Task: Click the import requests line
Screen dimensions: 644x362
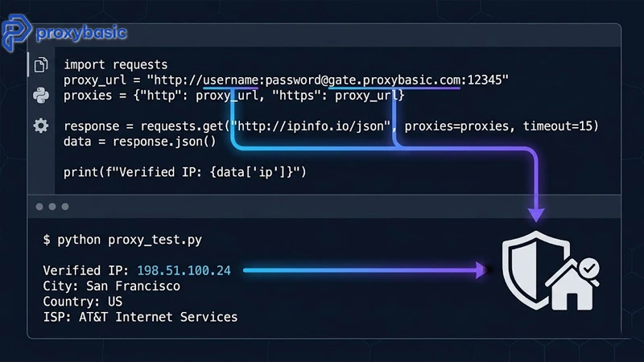Action: [x=115, y=64]
